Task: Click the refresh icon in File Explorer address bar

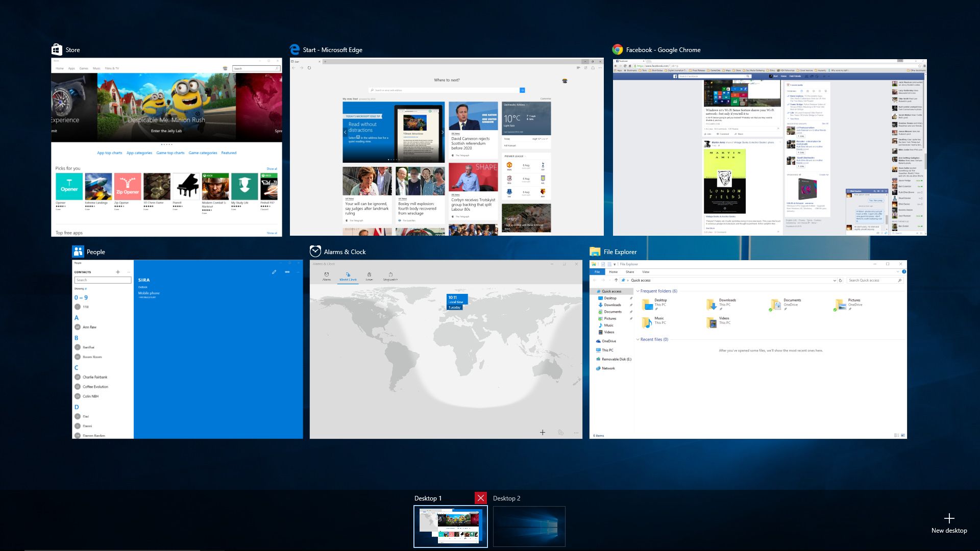Action: pos(840,280)
